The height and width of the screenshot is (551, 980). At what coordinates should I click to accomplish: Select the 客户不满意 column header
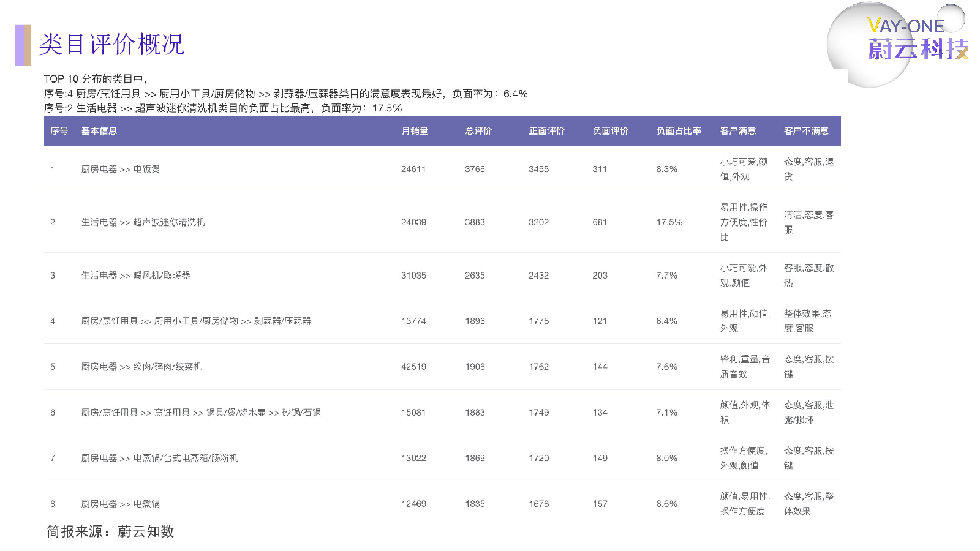pos(806,131)
